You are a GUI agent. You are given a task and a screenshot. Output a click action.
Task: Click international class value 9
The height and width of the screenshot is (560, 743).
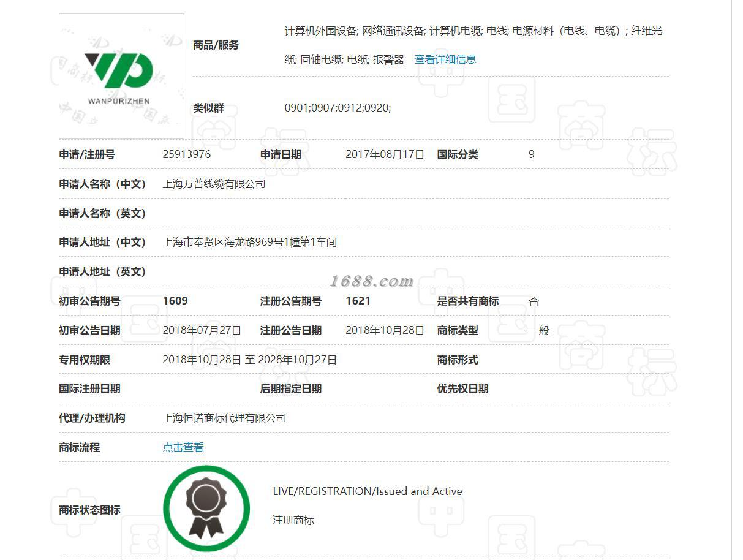pos(532,154)
